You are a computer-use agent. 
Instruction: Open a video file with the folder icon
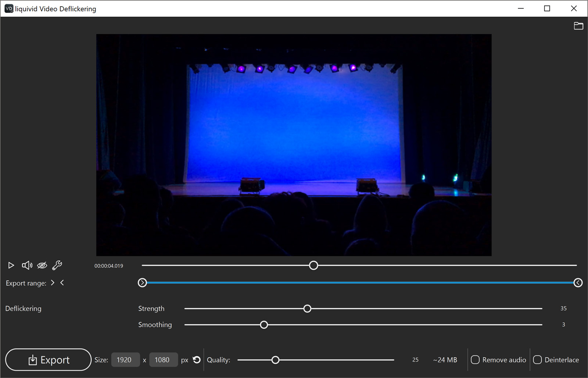[x=578, y=26]
